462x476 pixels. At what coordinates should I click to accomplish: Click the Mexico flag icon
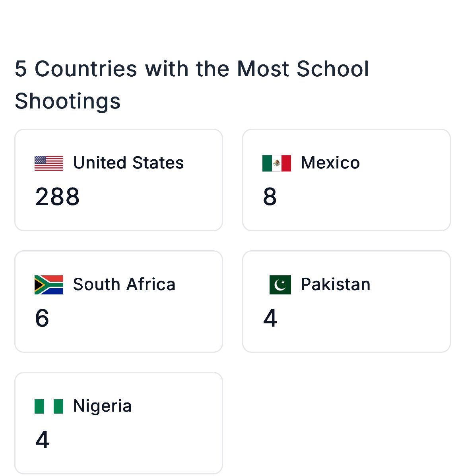[277, 163]
